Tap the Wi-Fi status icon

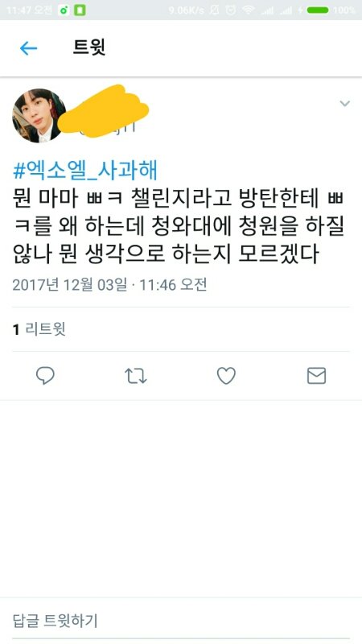[249, 10]
